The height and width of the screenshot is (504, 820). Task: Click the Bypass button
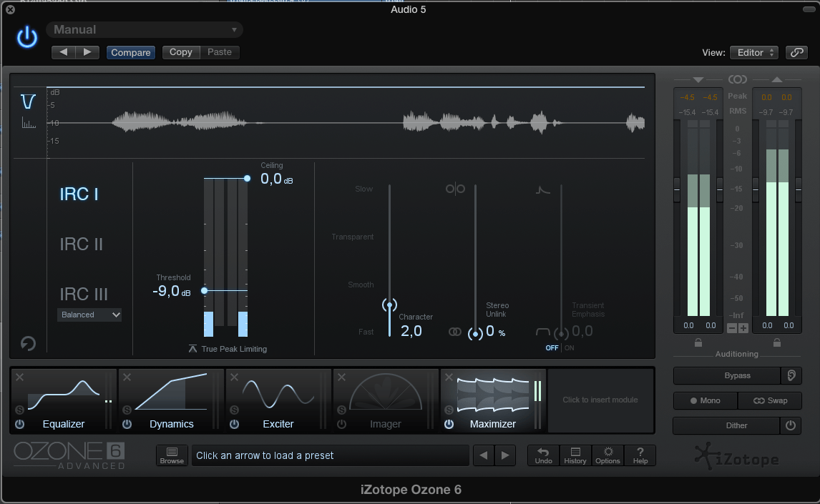coord(727,375)
